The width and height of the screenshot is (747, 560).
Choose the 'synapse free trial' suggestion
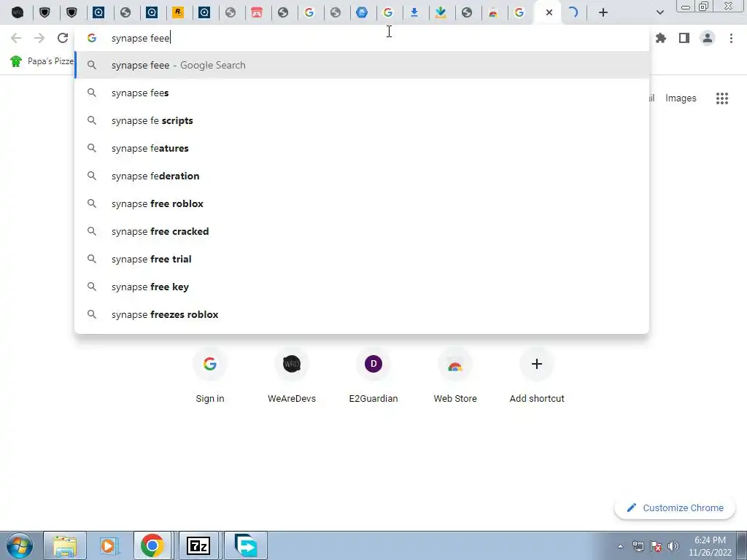362,259
